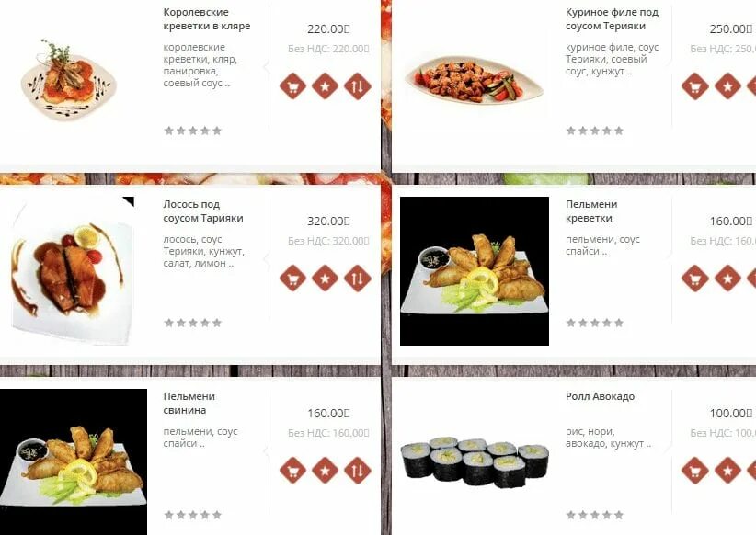The height and width of the screenshot is (535, 756).
Task: Compare Королевские креветки в кляре item
Action: coord(357,86)
